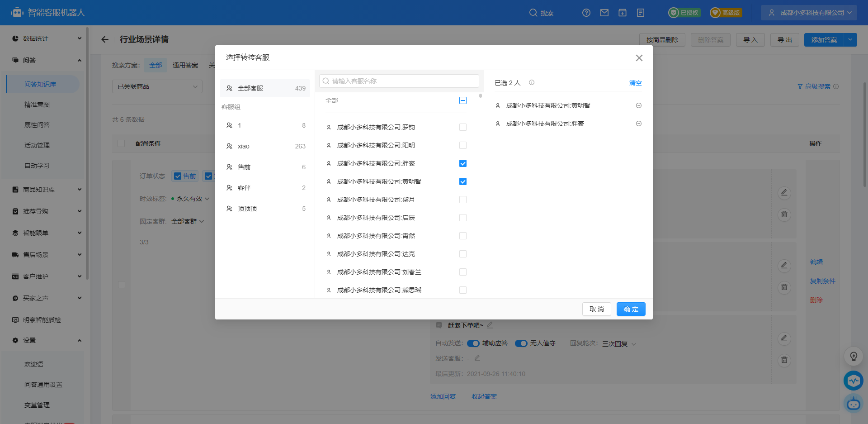Image resolution: width=868 pixels, height=424 pixels.
Task: Click the 导入 button
Action: 750,40
